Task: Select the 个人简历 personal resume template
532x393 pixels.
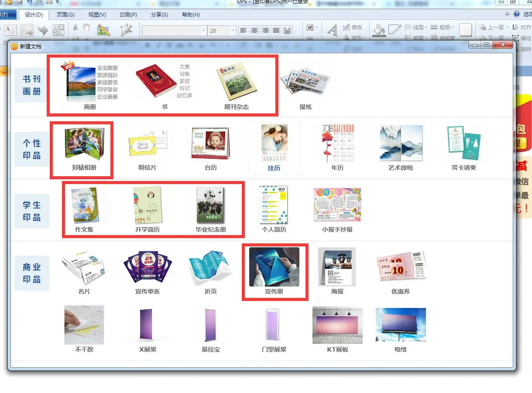Action: click(x=274, y=210)
